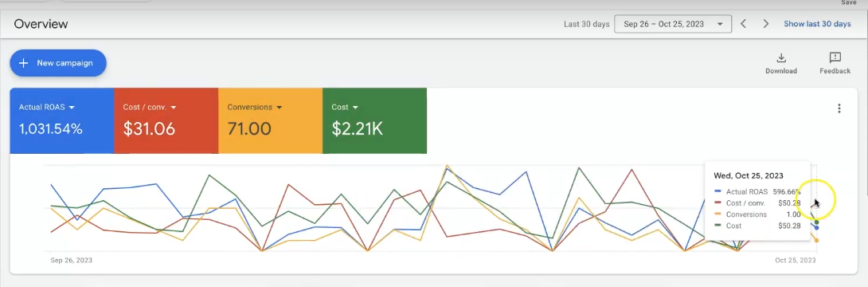This screenshot has width=868, height=287.
Task: Open the Feedback icon
Action: click(x=835, y=57)
